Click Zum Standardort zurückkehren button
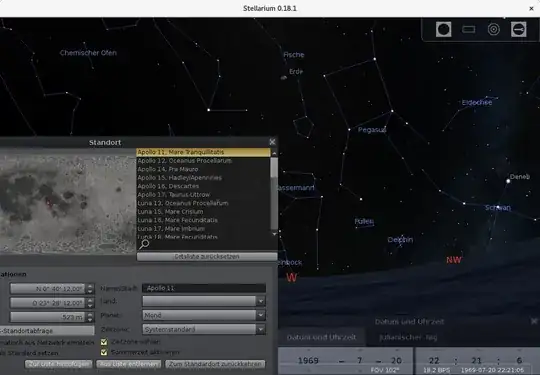This screenshot has height=375, width=540. click(215, 364)
